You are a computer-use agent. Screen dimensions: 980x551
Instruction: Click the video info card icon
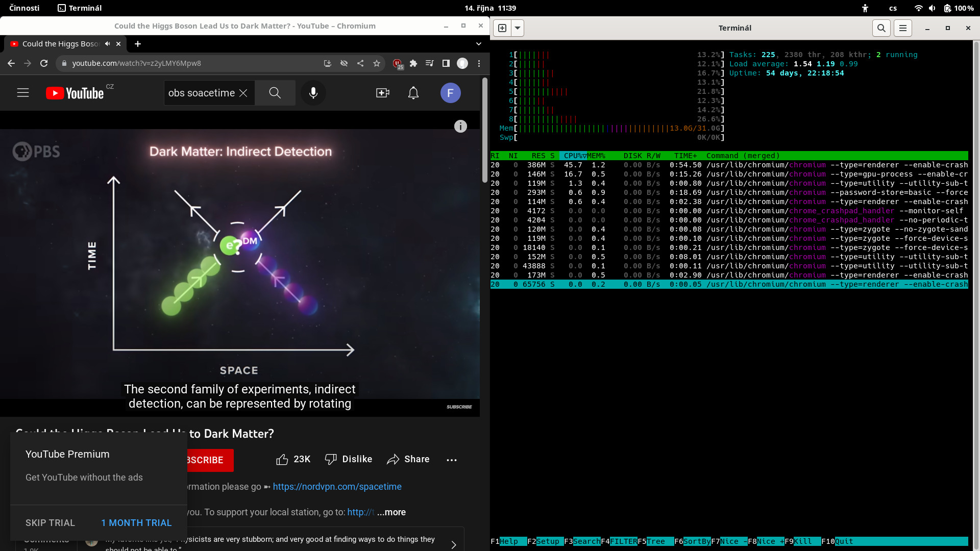click(460, 127)
